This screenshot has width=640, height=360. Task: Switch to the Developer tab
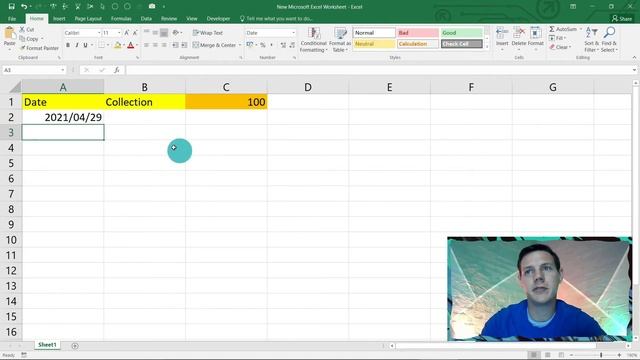(218, 19)
